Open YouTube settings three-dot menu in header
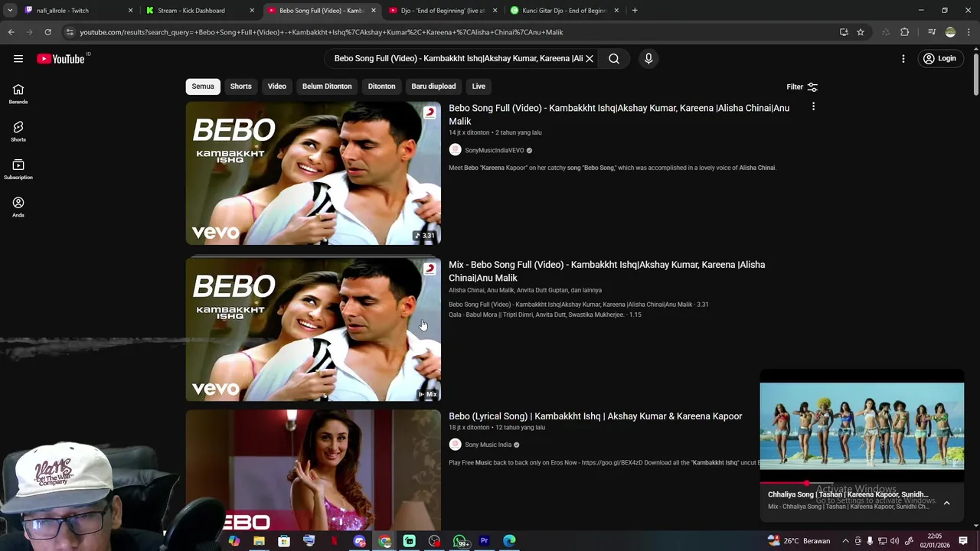The image size is (980, 551). (x=903, y=59)
